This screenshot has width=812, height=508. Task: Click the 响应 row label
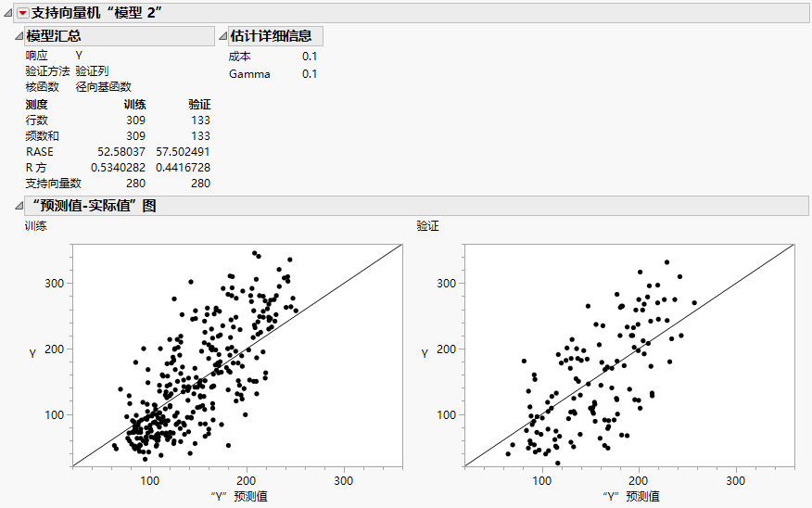[x=37, y=56]
